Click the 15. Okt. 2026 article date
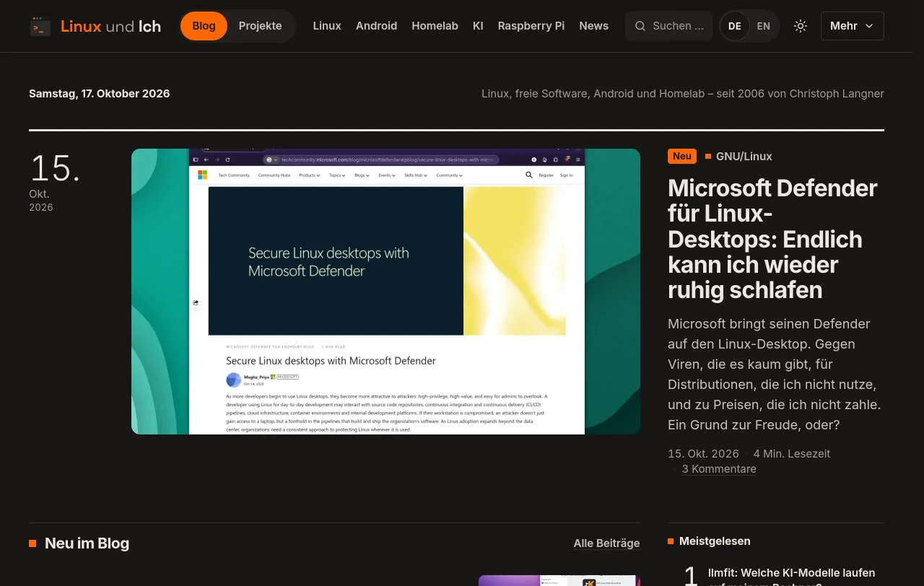The width and height of the screenshot is (924, 586). click(703, 454)
